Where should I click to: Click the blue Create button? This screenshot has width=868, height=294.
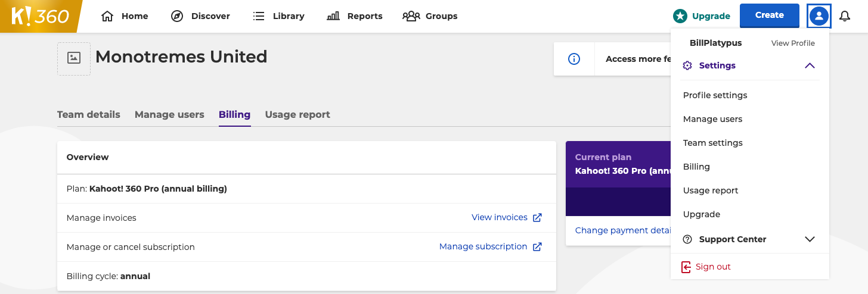(769, 15)
